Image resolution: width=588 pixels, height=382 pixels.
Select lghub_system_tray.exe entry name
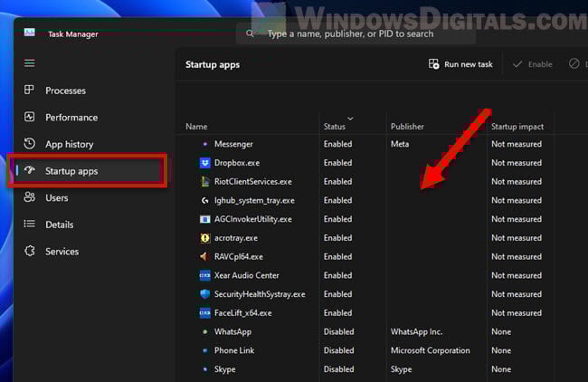coord(254,200)
